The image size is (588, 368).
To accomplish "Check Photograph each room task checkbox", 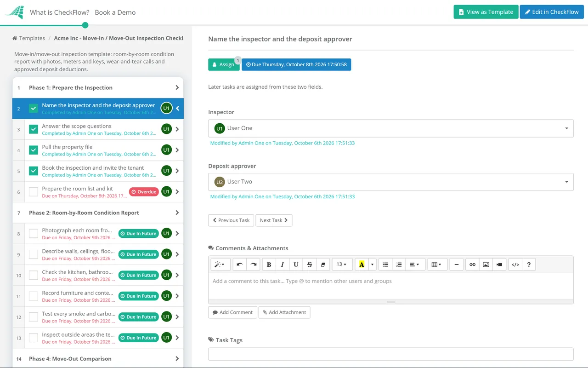I will pyautogui.click(x=34, y=234).
